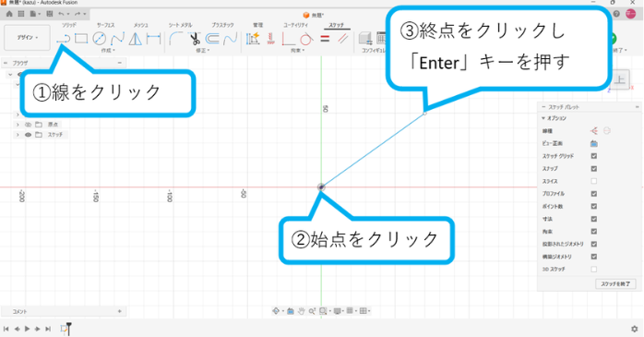Switch to the Solid tab

[68, 25]
